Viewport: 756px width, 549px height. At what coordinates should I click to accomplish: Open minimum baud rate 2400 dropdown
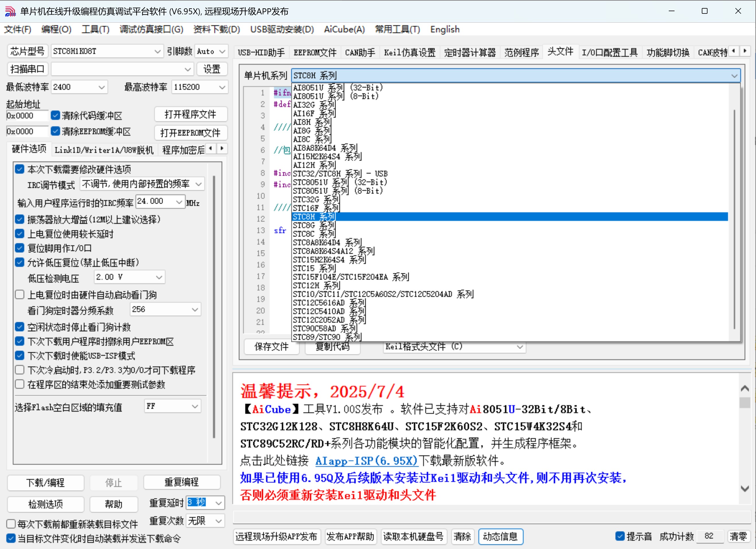[79, 87]
